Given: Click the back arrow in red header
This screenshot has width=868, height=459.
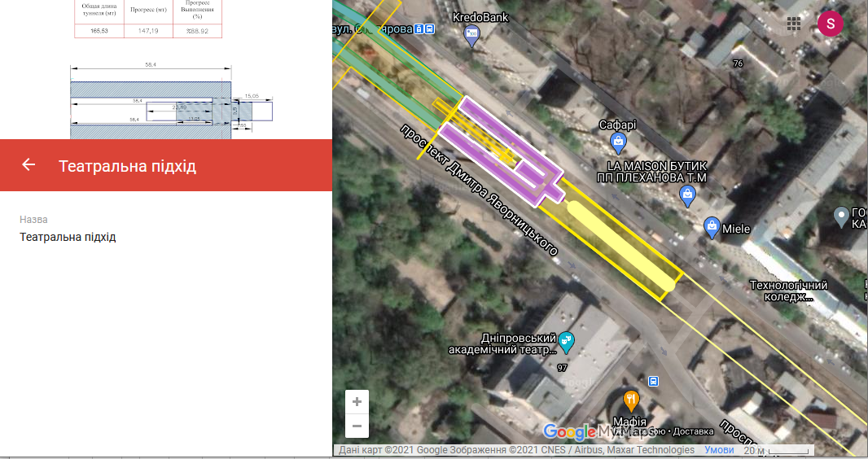Looking at the screenshot, I should point(28,165).
